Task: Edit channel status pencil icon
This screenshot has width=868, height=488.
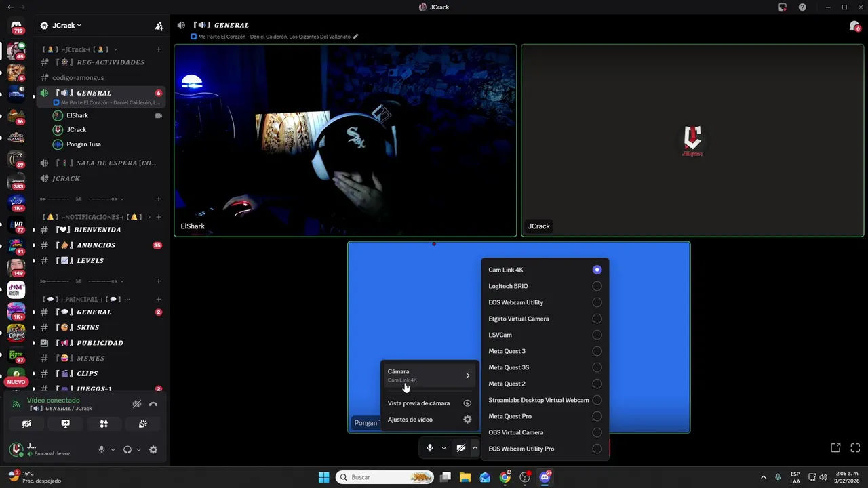Action: pos(355,37)
